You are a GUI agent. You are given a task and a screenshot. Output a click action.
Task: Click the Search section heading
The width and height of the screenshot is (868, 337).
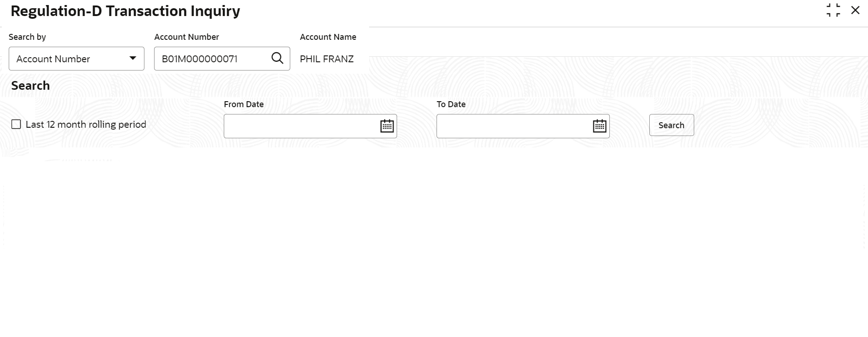point(30,86)
